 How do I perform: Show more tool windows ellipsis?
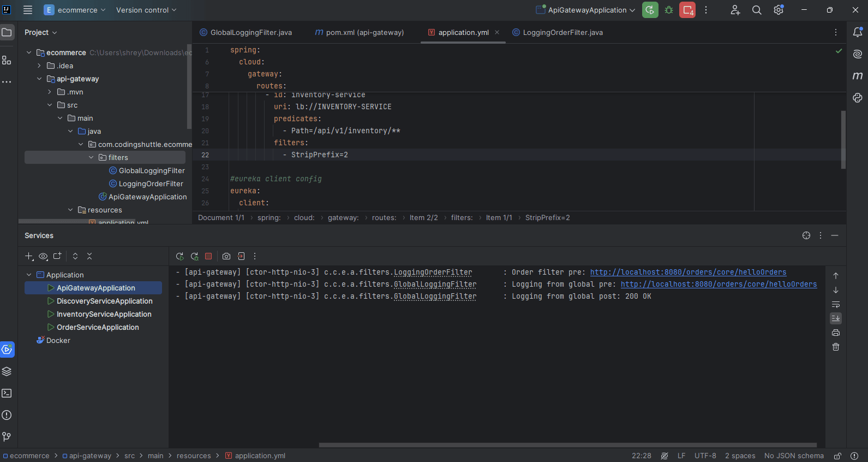click(x=7, y=82)
